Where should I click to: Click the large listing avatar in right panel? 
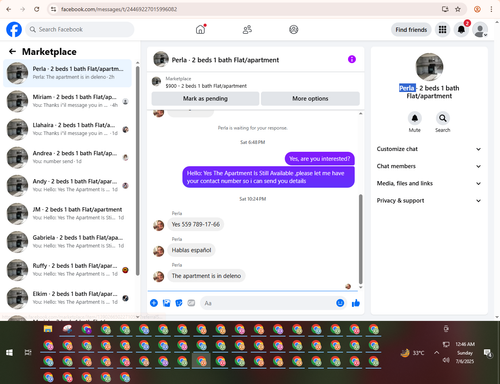pos(429,67)
